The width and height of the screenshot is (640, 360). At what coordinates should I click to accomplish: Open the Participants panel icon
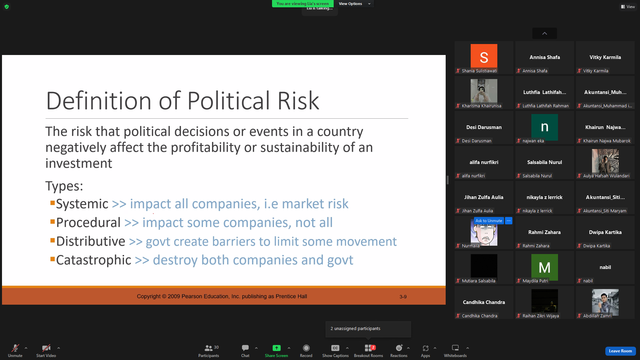[x=209, y=348]
